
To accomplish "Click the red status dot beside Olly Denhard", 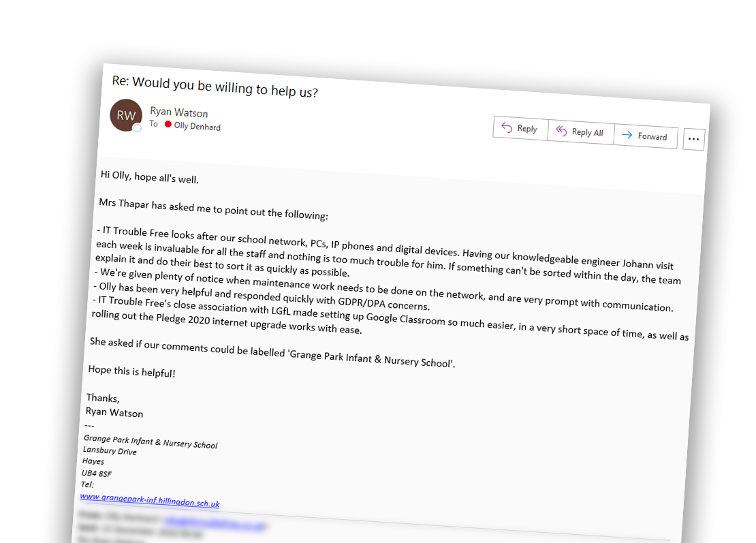I will [168, 125].
